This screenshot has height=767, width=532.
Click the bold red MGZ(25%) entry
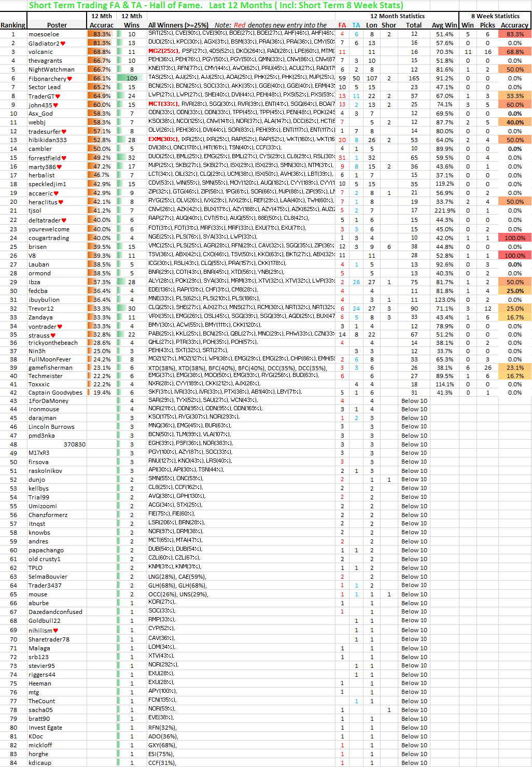click(x=164, y=51)
